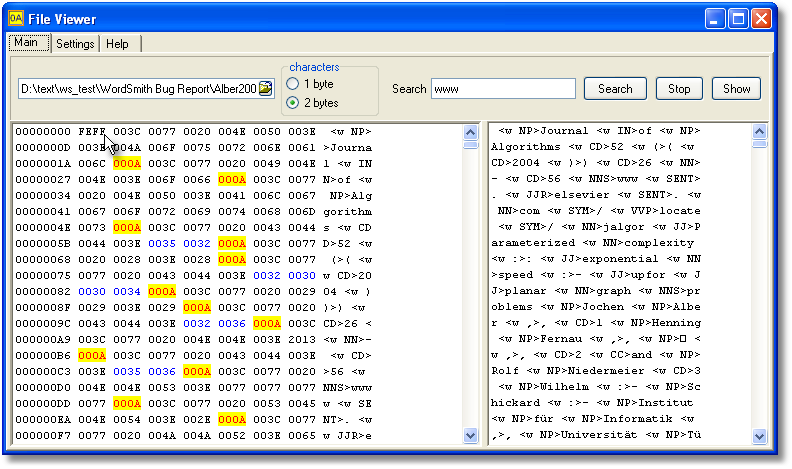Image resolution: width=792 pixels, height=469 pixels.
Task: Click word Journal in text pane
Action: 564,131
